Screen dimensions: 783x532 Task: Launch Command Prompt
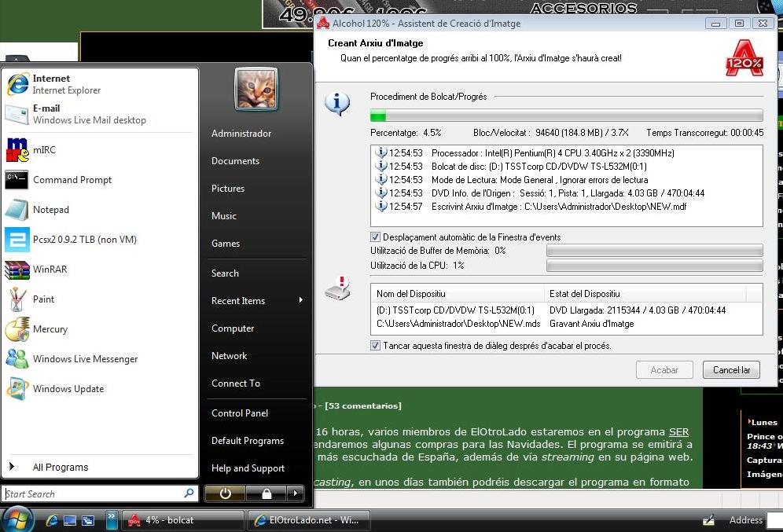click(100, 180)
